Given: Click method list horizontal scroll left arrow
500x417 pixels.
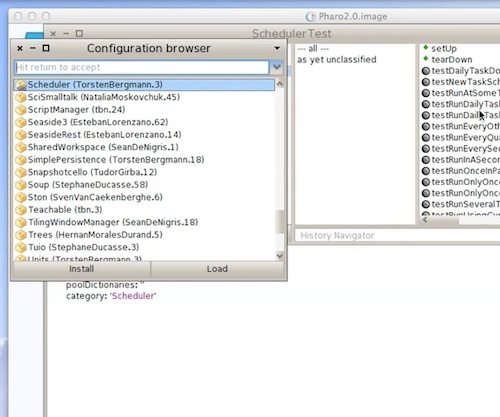Looking at the screenshot, I should tap(425, 220).
